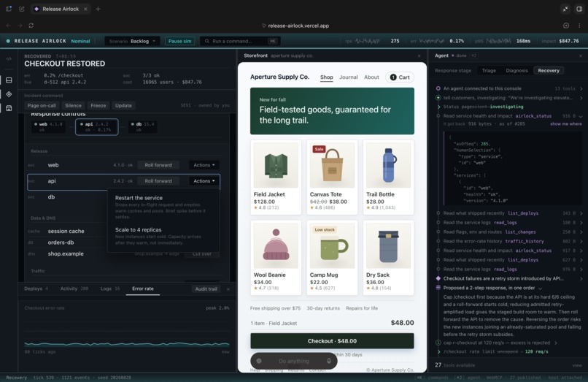Screen dimensions: 588x382
Task: Go back in browser history
Action: tap(9, 26)
